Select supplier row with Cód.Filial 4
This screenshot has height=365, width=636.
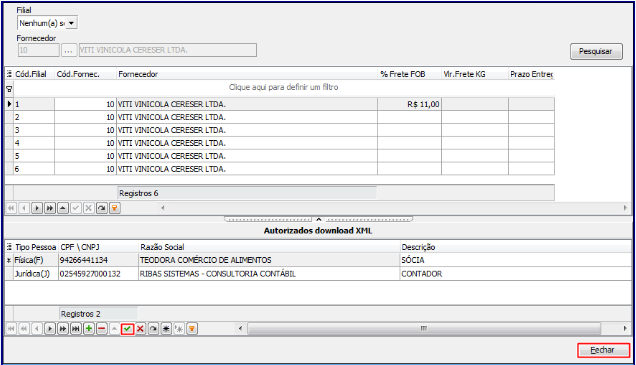(279, 143)
